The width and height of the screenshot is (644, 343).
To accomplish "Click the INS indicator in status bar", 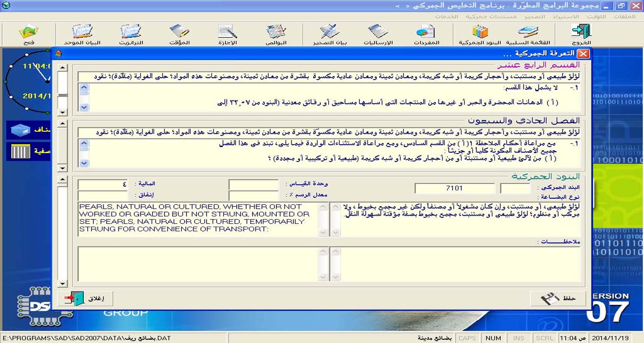I will coord(519,338).
